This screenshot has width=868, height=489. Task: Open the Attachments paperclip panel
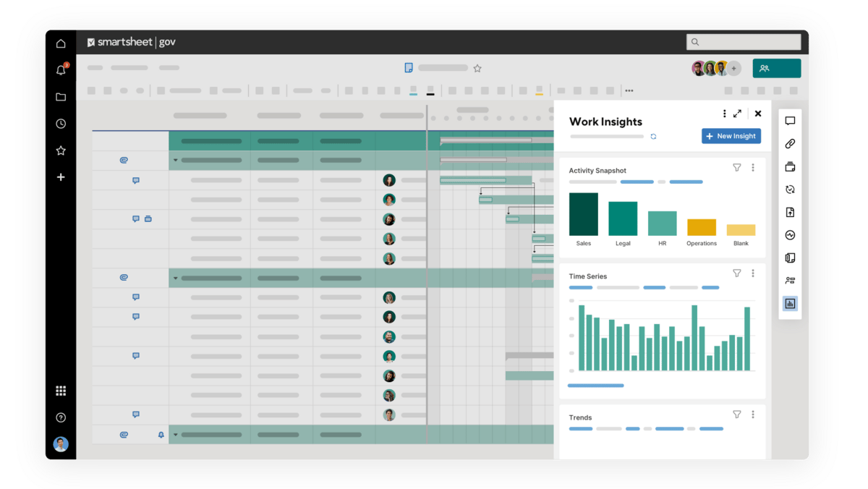click(789, 143)
